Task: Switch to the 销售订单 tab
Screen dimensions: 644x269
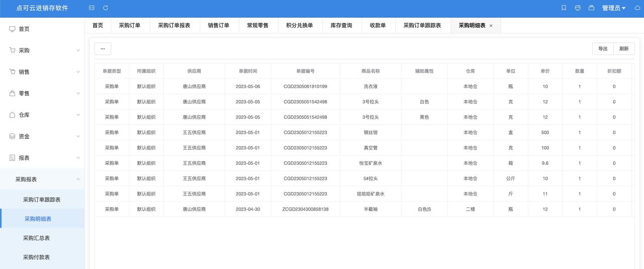Action: 219,25
